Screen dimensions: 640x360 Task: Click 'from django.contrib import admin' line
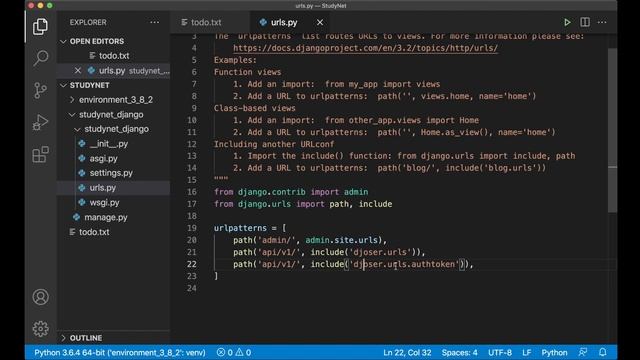click(x=291, y=192)
